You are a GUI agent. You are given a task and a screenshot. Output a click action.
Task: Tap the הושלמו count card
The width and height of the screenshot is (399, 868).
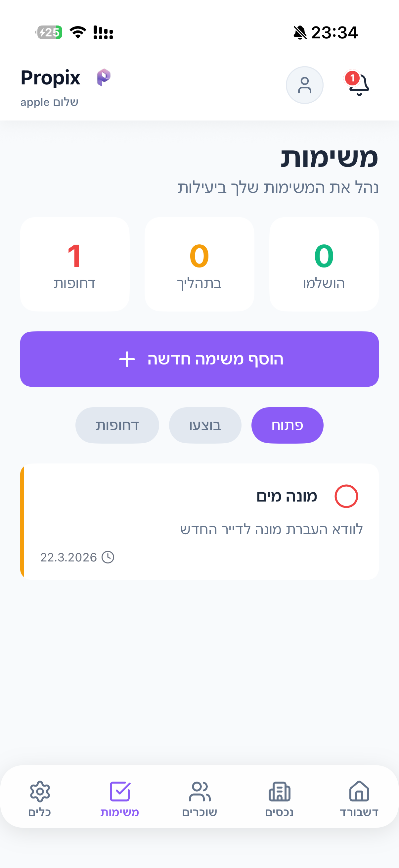pos(324,264)
